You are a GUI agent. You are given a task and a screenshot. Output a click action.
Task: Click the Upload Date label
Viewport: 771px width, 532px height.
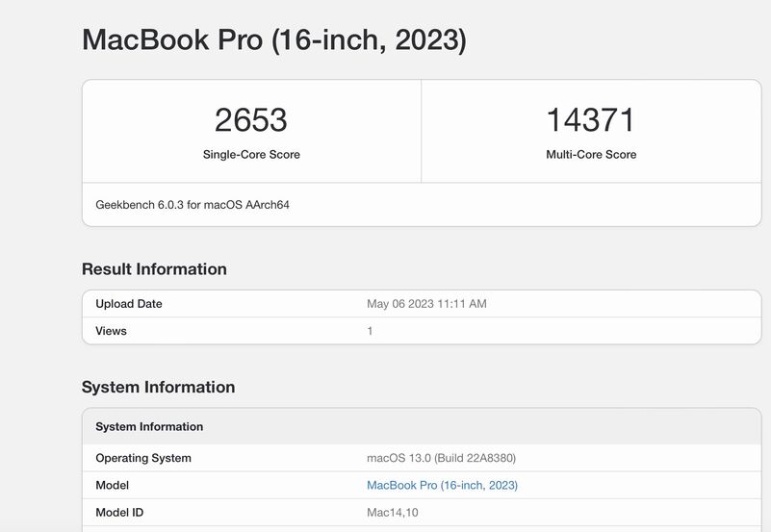(x=129, y=304)
